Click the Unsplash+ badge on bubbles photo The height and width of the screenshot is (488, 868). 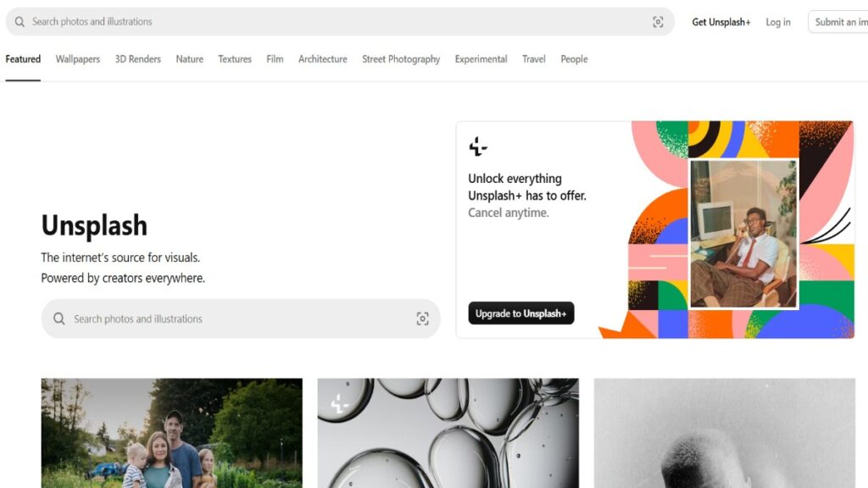point(340,405)
